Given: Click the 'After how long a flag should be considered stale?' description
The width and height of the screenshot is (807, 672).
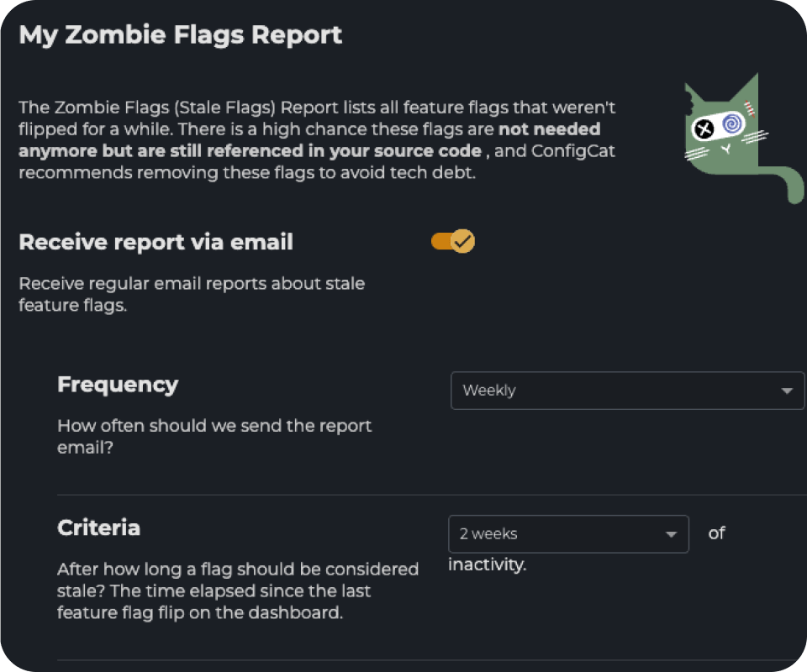Looking at the screenshot, I should coord(238,591).
